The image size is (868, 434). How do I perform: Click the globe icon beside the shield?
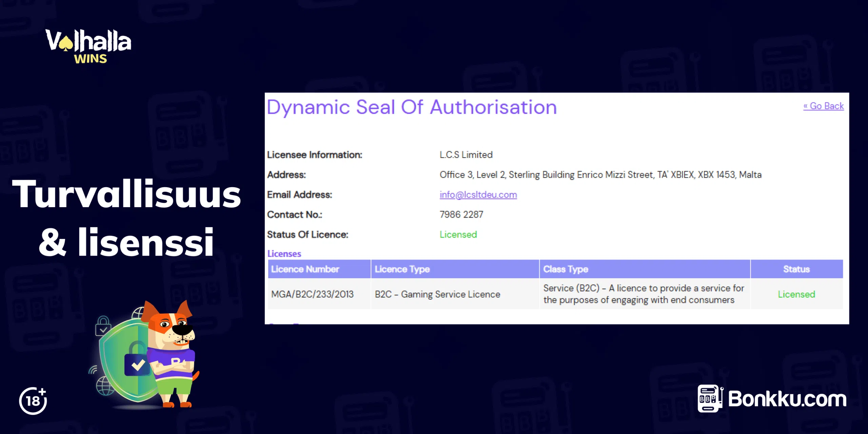pyautogui.click(x=104, y=387)
